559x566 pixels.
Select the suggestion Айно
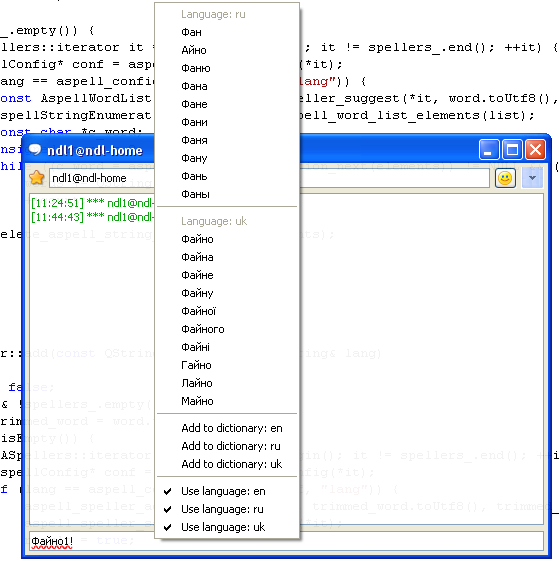227,50
